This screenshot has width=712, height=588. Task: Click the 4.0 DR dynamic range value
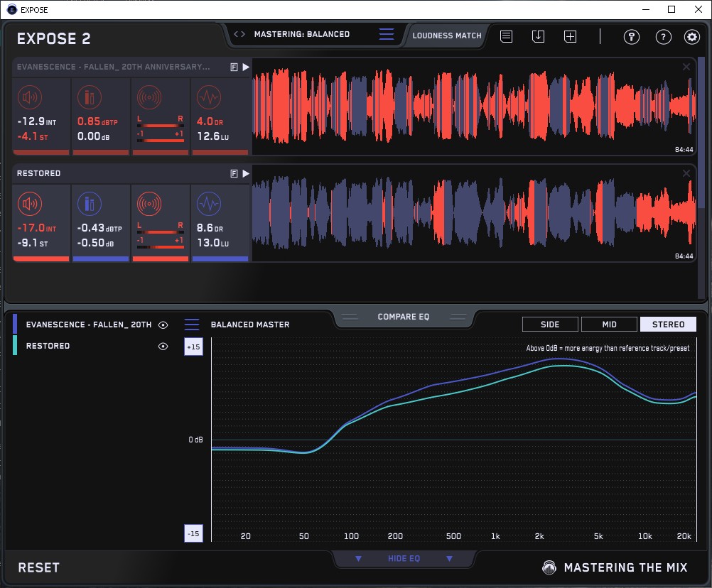[210, 121]
